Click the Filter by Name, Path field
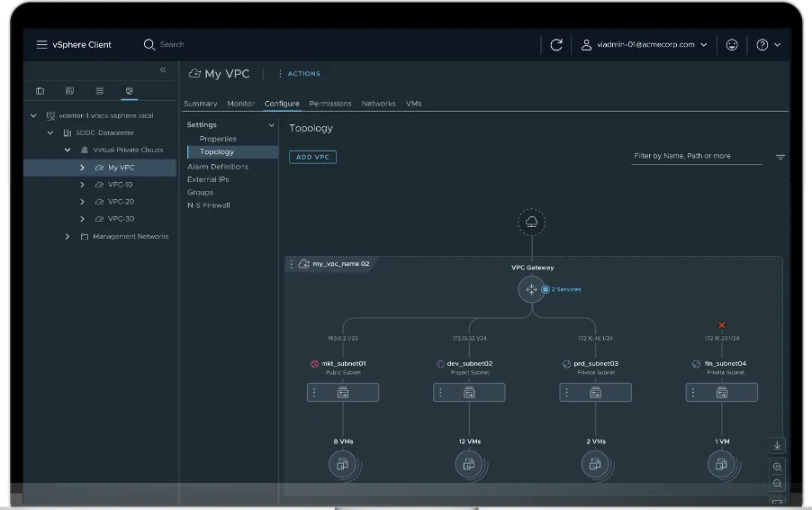 (x=697, y=156)
